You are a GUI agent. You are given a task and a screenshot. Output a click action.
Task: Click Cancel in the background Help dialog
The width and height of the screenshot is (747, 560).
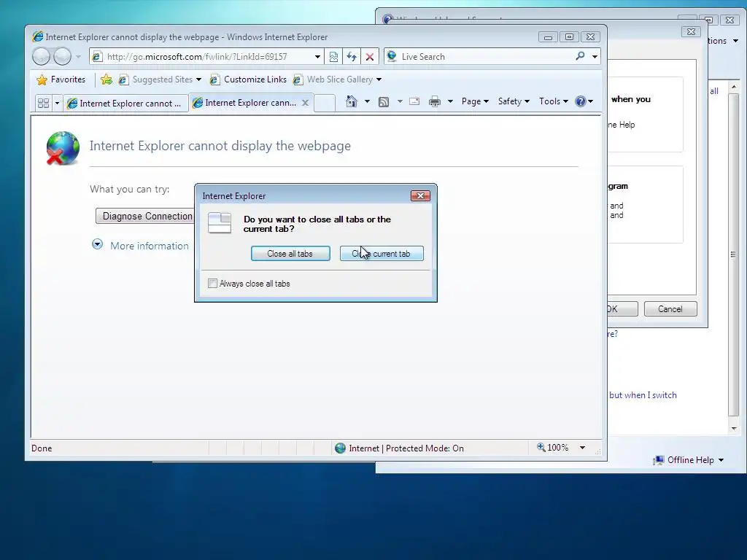pos(670,309)
